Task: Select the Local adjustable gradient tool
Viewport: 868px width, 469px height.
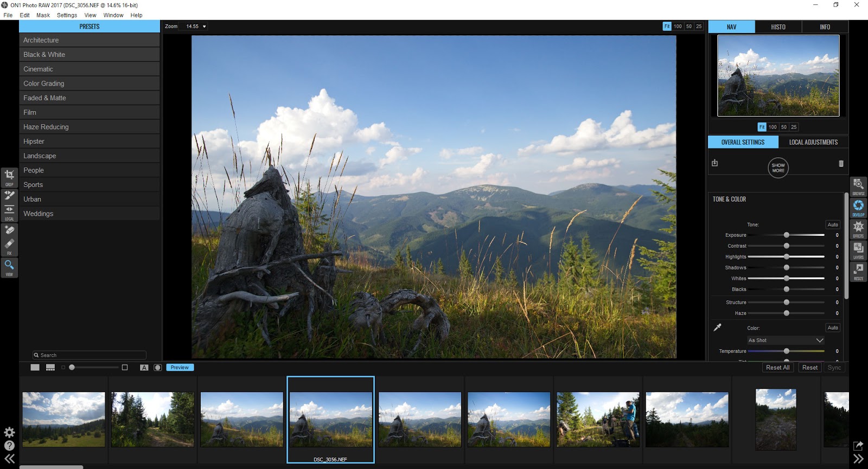Action: [x=9, y=211]
